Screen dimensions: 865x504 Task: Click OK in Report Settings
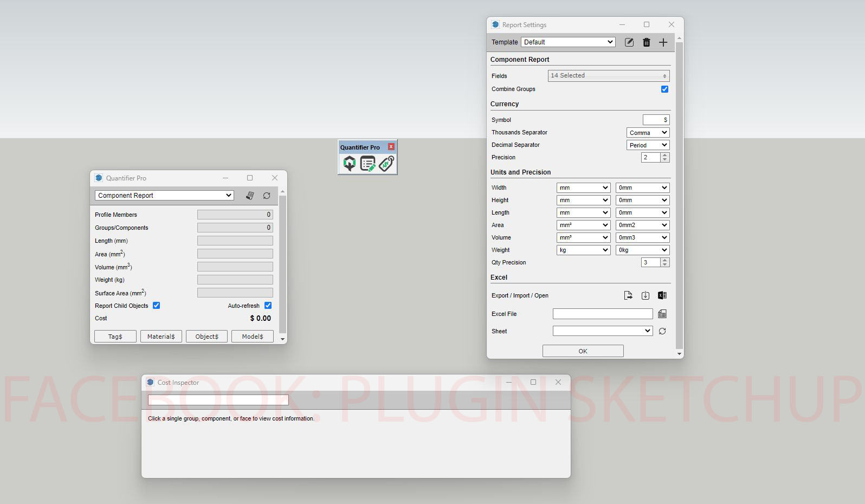click(583, 351)
